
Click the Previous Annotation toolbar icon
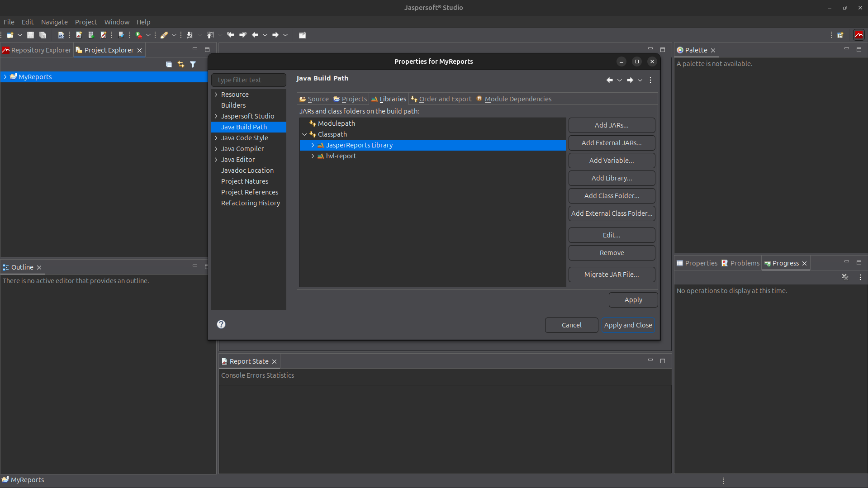click(x=210, y=35)
